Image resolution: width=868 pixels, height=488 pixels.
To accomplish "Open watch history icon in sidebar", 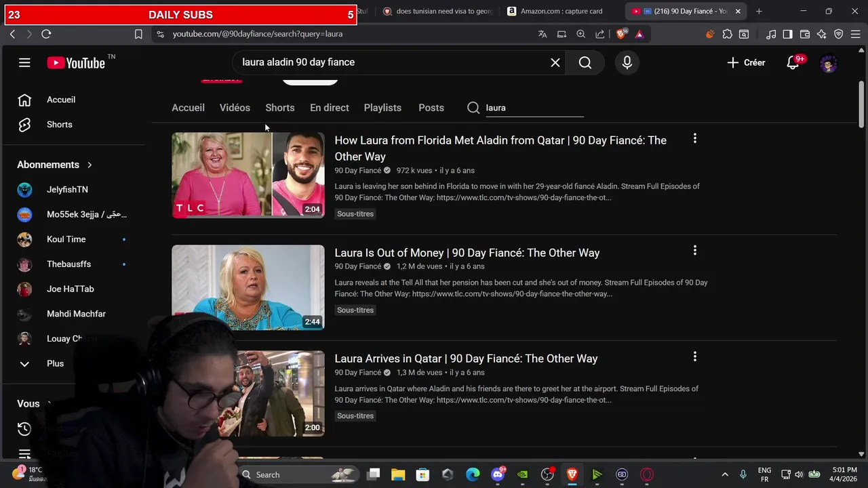I will point(24,428).
